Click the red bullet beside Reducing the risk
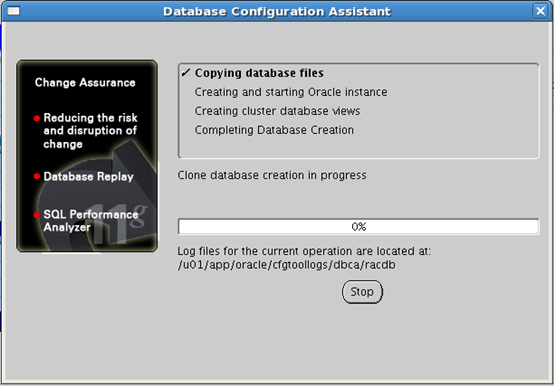Screen dimensions: 554x386 tap(37, 118)
